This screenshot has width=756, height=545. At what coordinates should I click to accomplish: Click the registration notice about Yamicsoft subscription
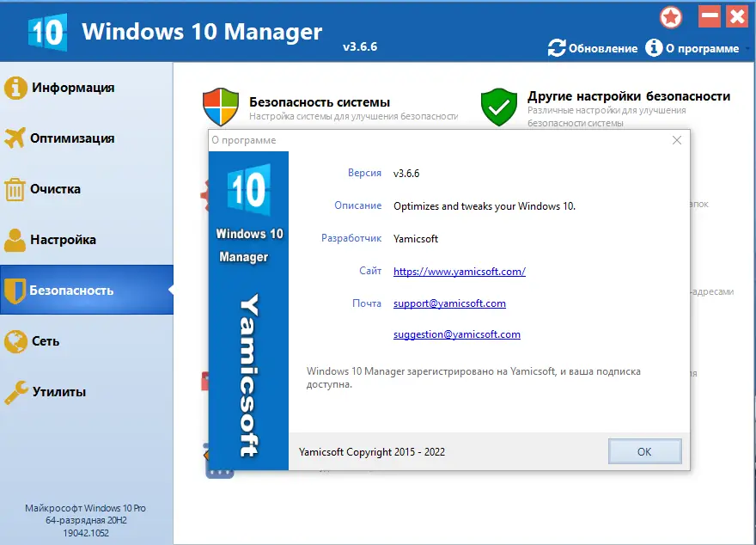pyautogui.click(x=473, y=377)
